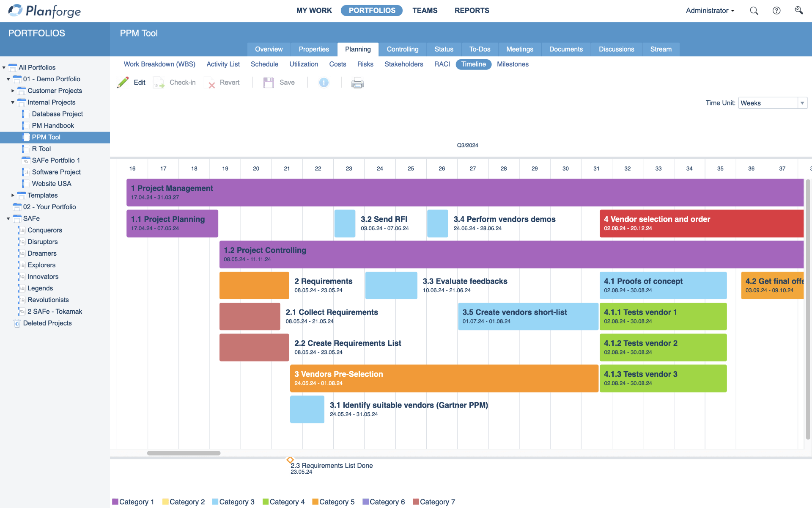The height and width of the screenshot is (508, 812).
Task: Select the Reports menu item
Action: (x=472, y=10)
